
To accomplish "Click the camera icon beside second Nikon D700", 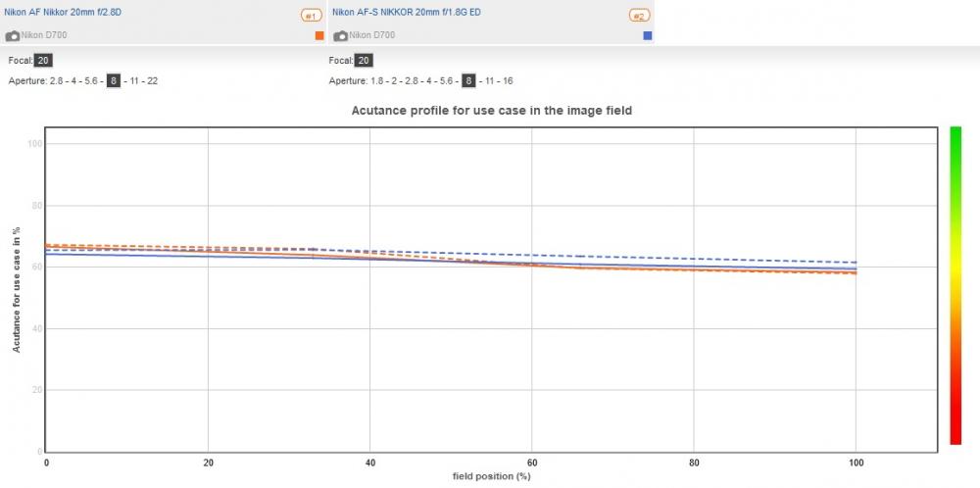I will pos(341,35).
